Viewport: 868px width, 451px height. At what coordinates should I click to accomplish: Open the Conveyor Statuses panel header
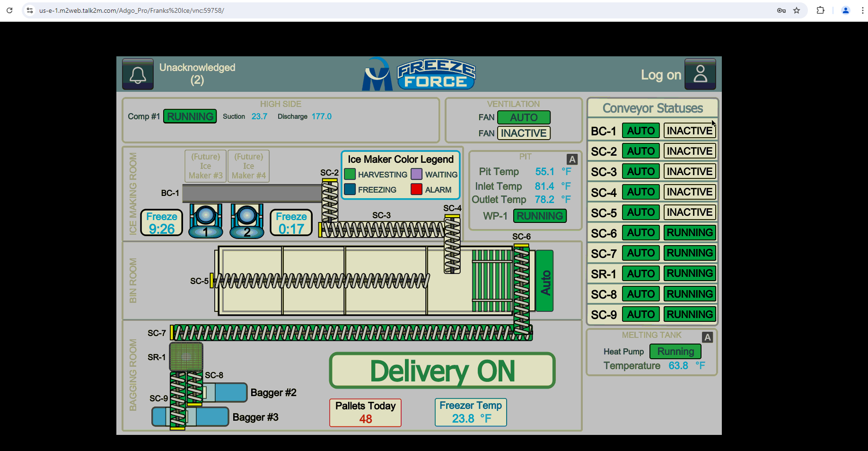[x=652, y=108]
